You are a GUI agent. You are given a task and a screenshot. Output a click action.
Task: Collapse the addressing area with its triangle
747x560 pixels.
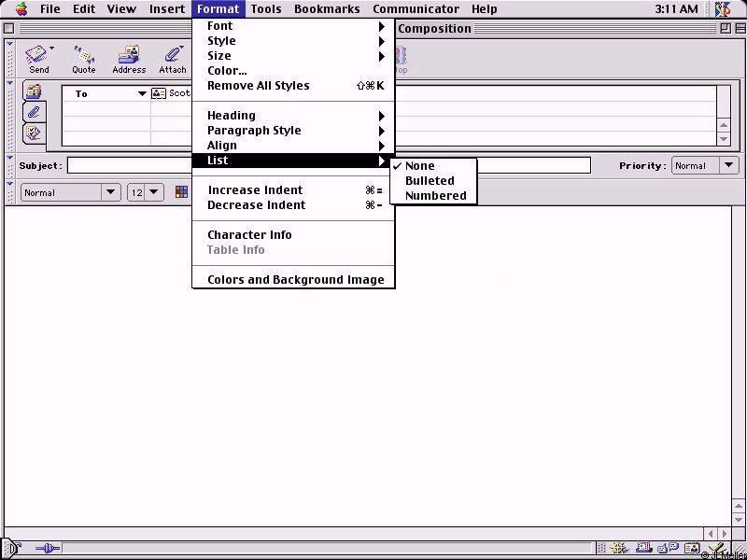click(x=9, y=83)
